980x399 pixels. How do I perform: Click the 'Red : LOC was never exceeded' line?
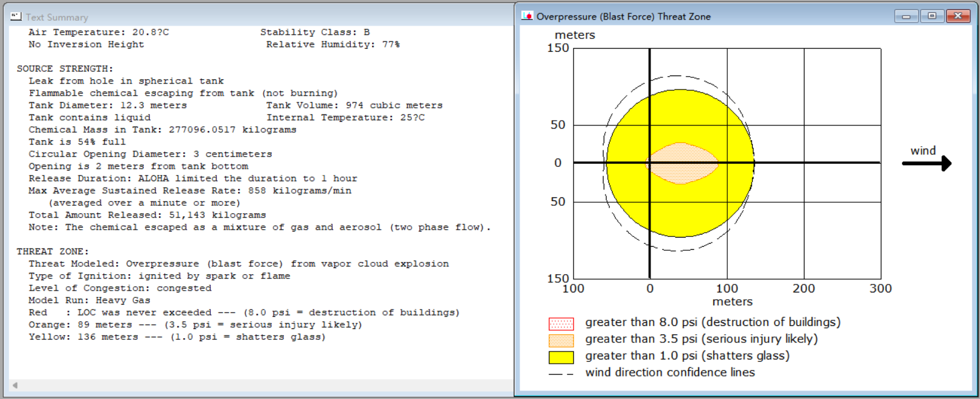pyautogui.click(x=244, y=312)
